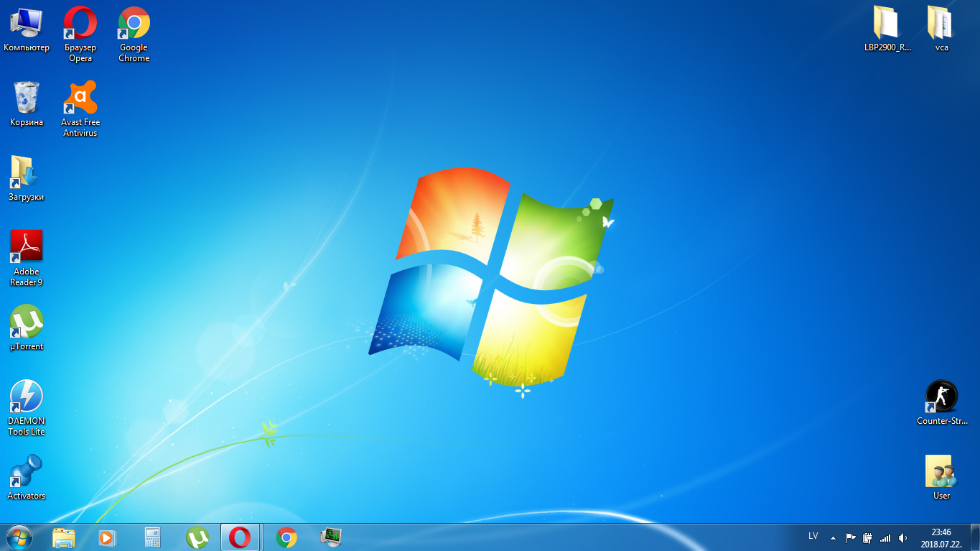Click the Show desktop button
Image resolution: width=980 pixels, height=551 pixels.
[975, 537]
